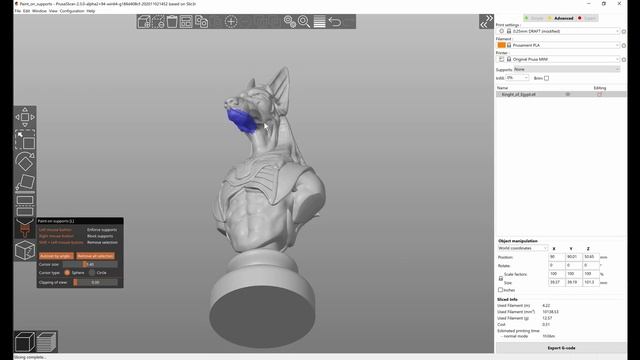
Task: Click the Add model toolbar icon
Action: [x=144, y=22]
